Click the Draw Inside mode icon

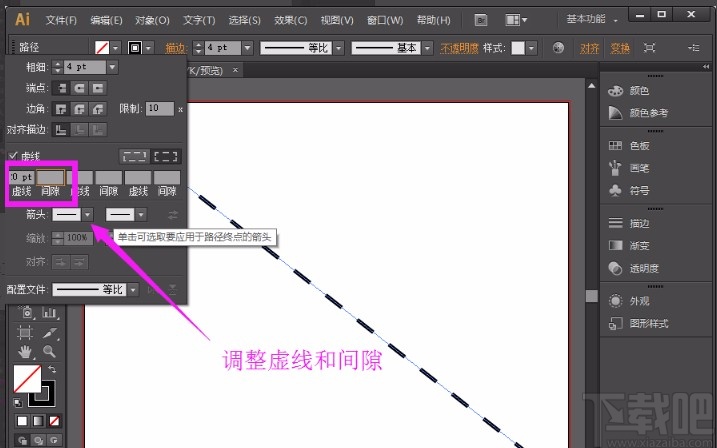(x=54, y=441)
